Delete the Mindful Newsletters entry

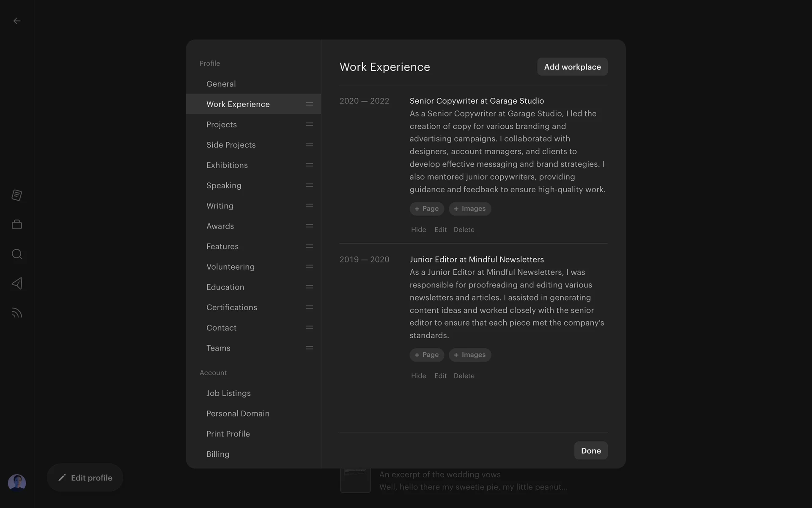click(464, 376)
